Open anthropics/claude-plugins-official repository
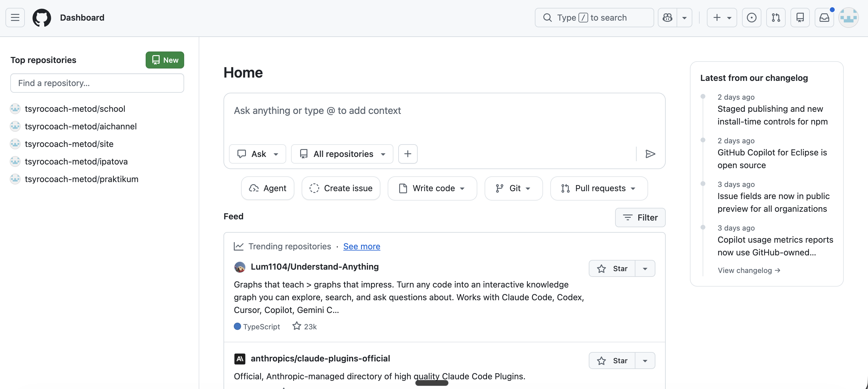The width and height of the screenshot is (868, 389). tap(320, 358)
